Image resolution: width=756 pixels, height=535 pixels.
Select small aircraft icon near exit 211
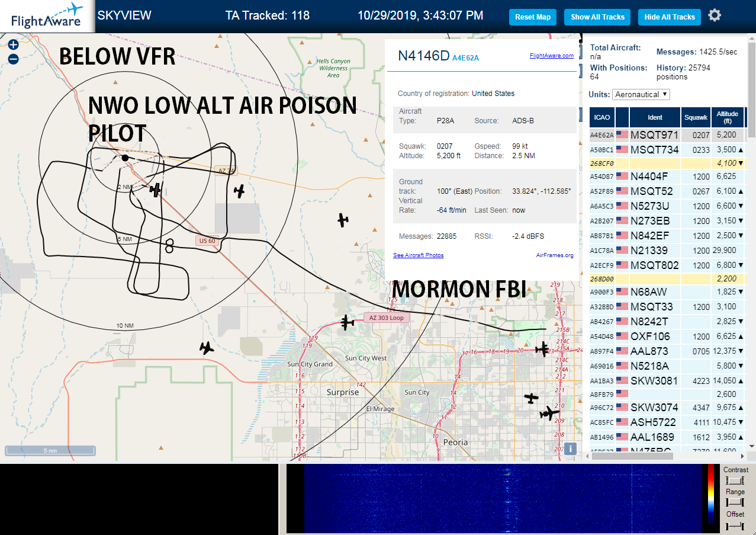click(x=532, y=398)
